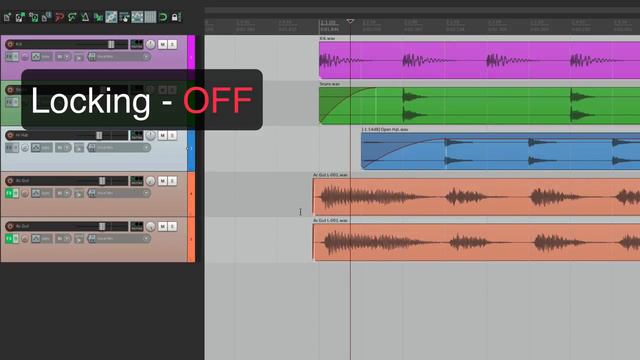Arm the last Ac Guit track for recording
Screen dimensions: 640x360
click(10, 226)
